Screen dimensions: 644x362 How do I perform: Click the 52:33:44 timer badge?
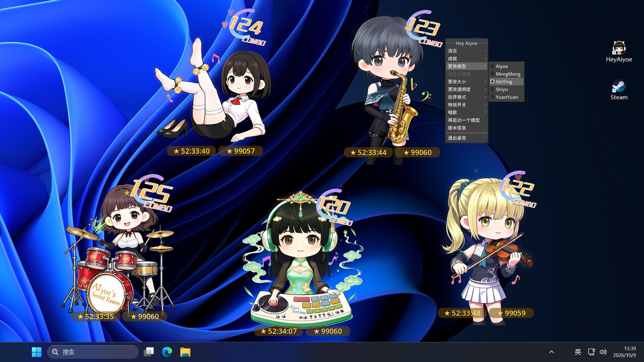[x=368, y=153]
